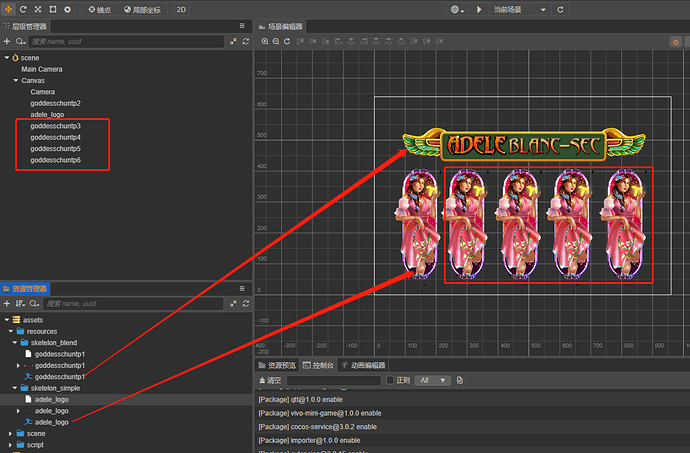Viewport: 690px width, 453px height.
Task: Refresh the assets panel
Action: (x=246, y=304)
